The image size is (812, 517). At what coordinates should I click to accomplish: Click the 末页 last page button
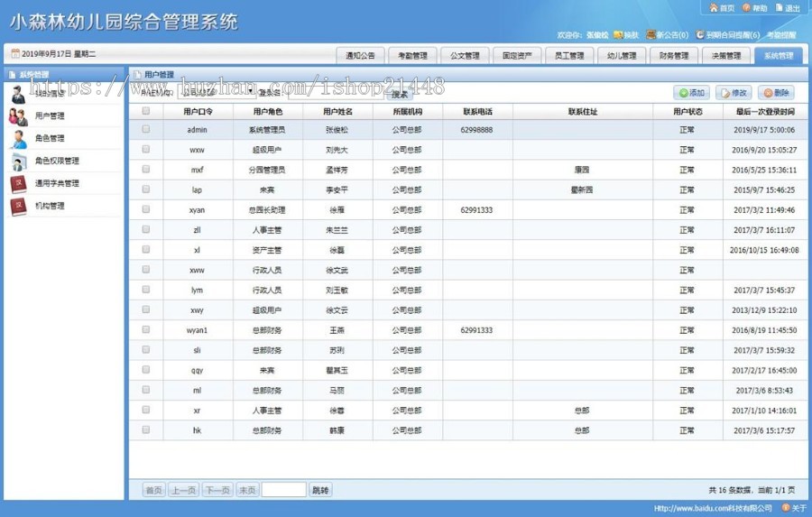[247, 490]
